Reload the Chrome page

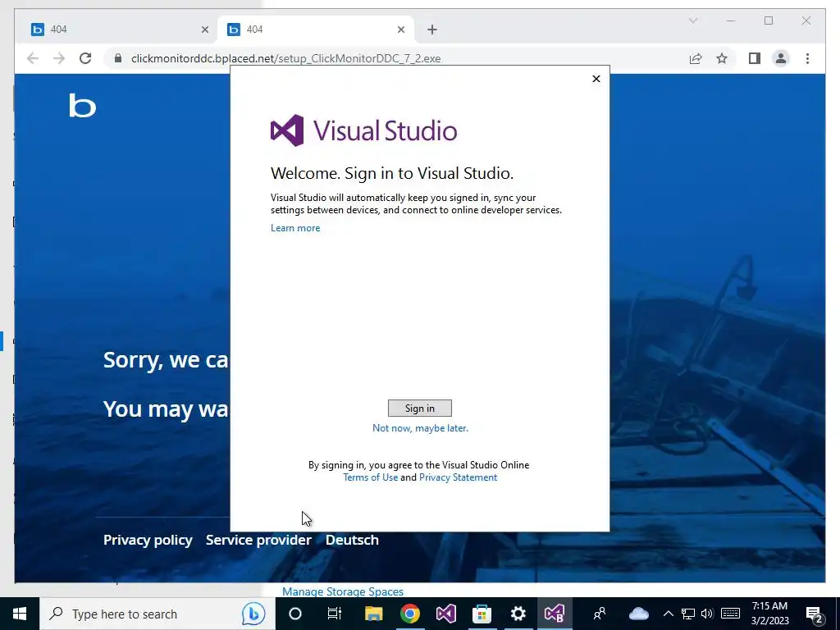[x=85, y=58]
